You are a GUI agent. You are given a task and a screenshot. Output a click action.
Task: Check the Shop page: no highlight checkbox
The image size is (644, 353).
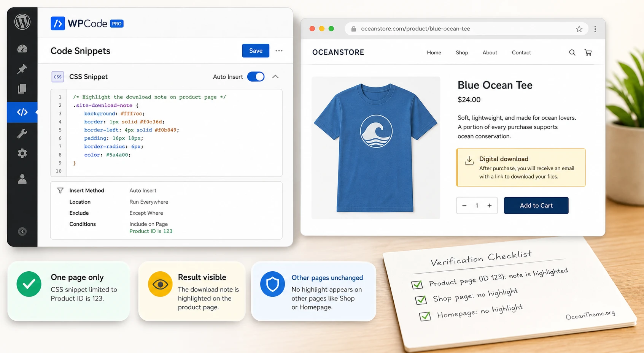click(421, 300)
